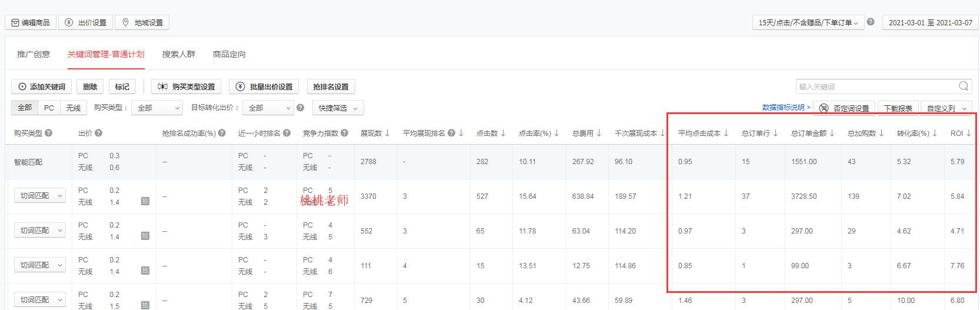Expand the 快捷筛选 dropdown

(338, 108)
